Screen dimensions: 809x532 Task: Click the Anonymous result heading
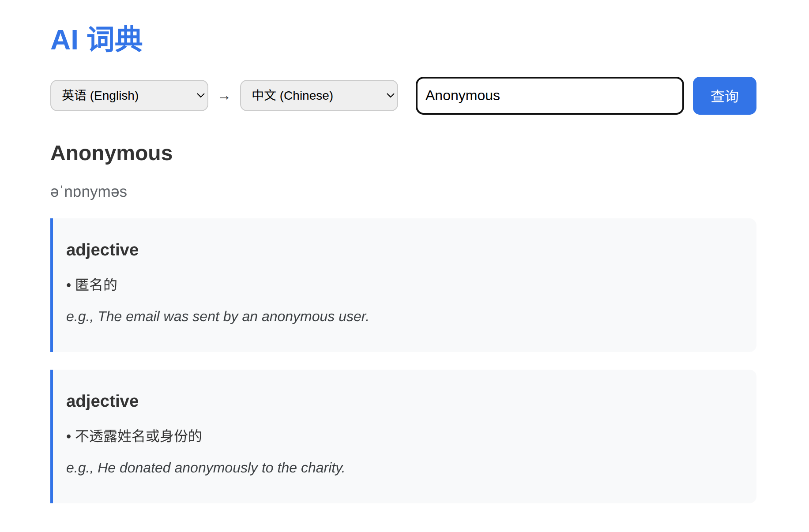(111, 153)
